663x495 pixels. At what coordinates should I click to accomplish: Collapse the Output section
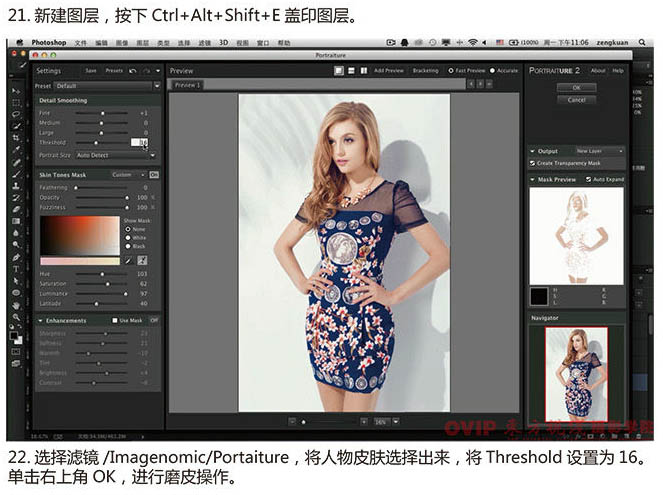pos(532,151)
